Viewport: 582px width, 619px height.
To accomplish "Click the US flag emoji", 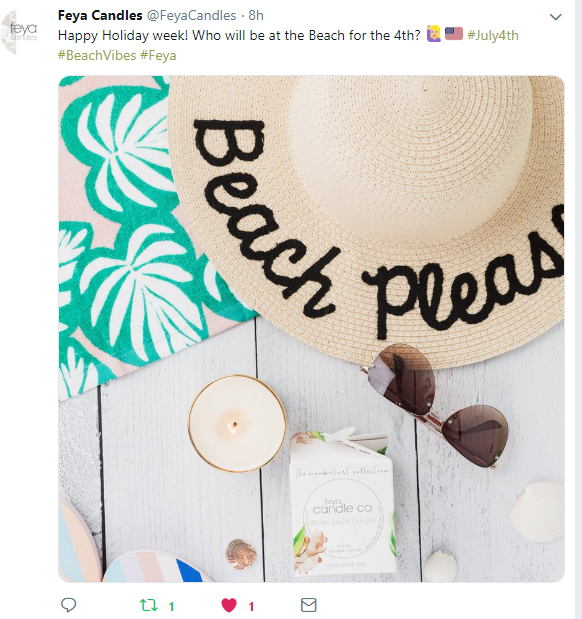I will pos(454,34).
